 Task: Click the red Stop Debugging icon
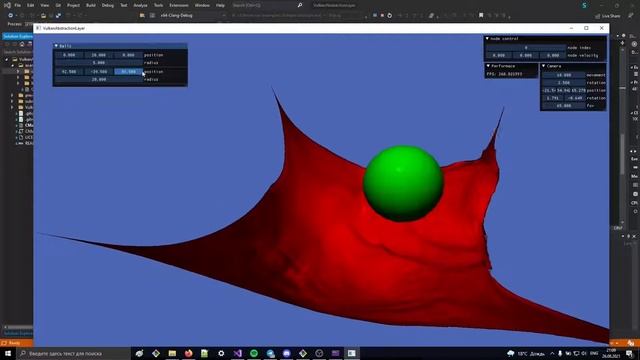382,16
